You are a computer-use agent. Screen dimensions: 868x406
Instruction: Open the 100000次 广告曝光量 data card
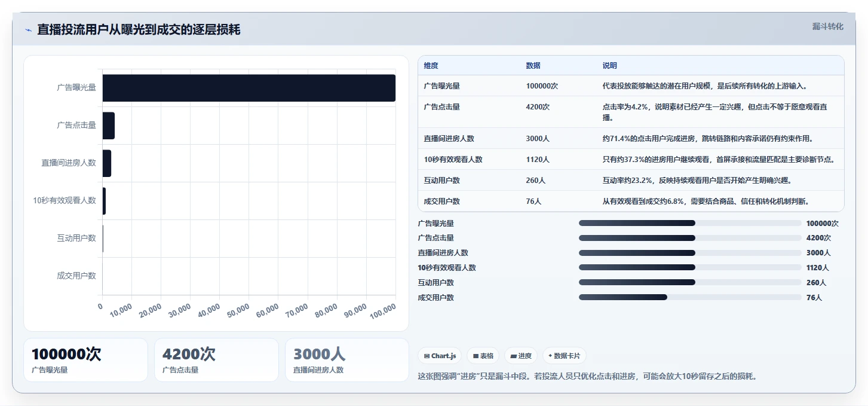click(x=85, y=360)
